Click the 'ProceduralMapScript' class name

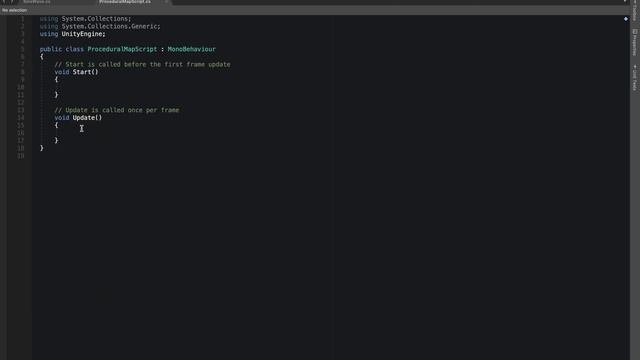[122, 49]
